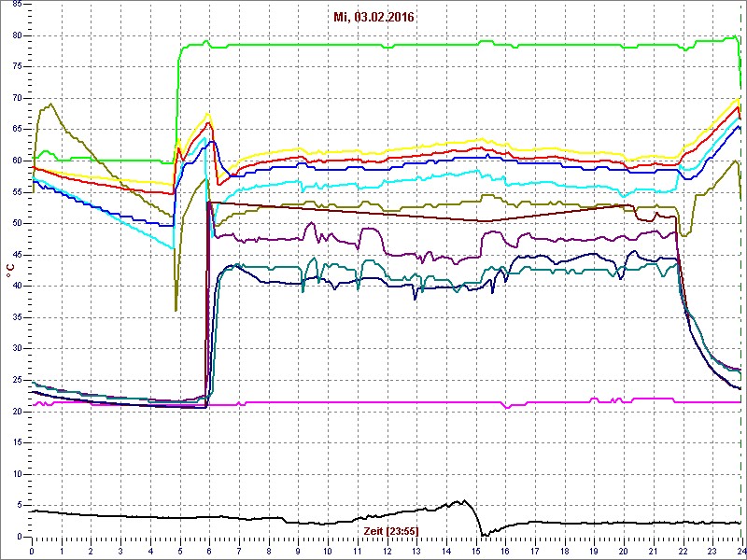Click y-axis temperature value 75

coord(15,67)
